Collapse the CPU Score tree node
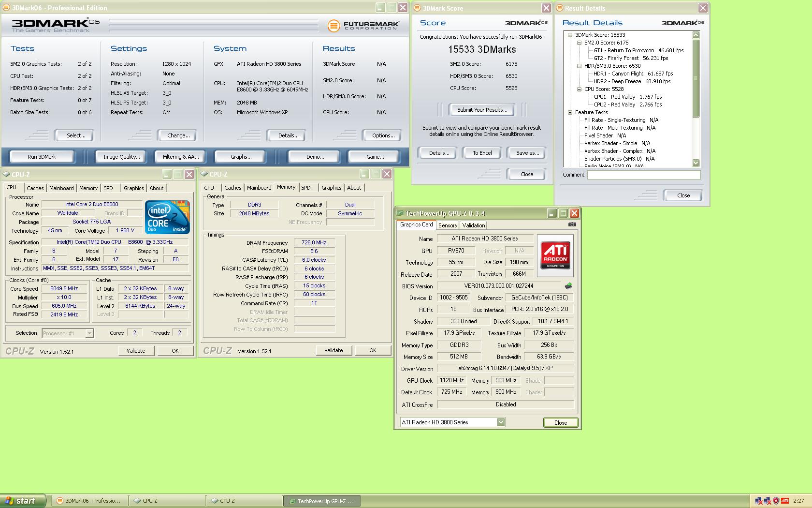This screenshot has width=812, height=508. pyautogui.click(x=579, y=89)
